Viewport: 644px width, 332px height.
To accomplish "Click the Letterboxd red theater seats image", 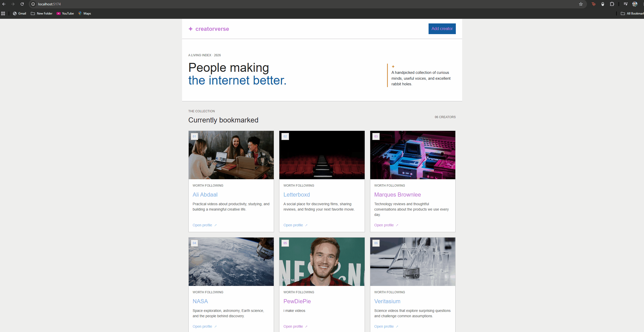I will pyautogui.click(x=322, y=155).
